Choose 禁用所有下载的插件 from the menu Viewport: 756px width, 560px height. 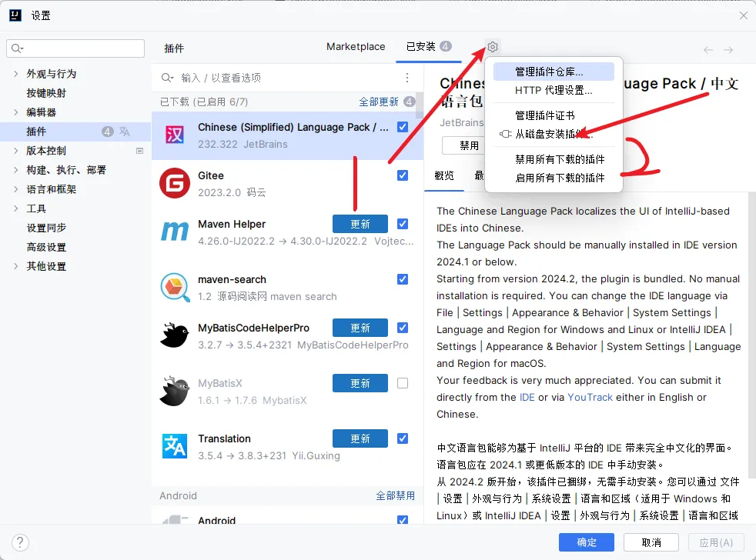(x=554, y=159)
